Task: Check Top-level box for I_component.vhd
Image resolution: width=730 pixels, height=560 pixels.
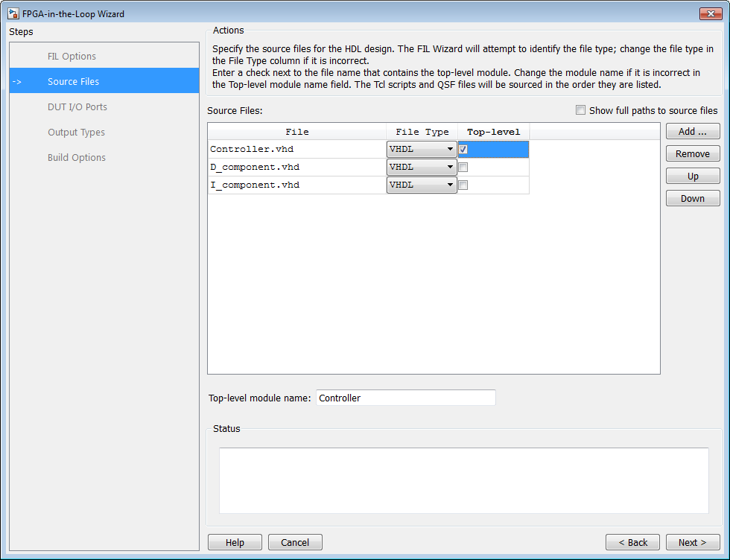Action: [x=463, y=185]
